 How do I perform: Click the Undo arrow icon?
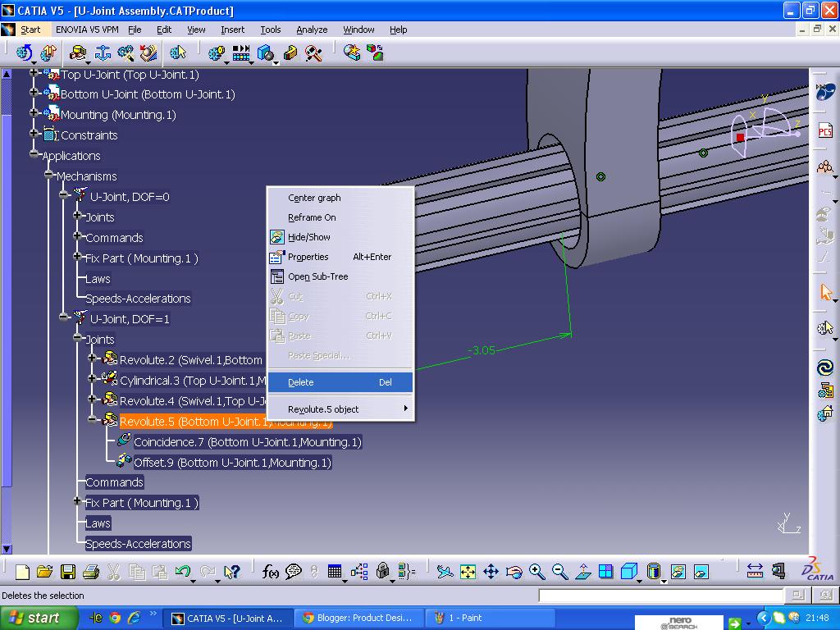tap(183, 572)
